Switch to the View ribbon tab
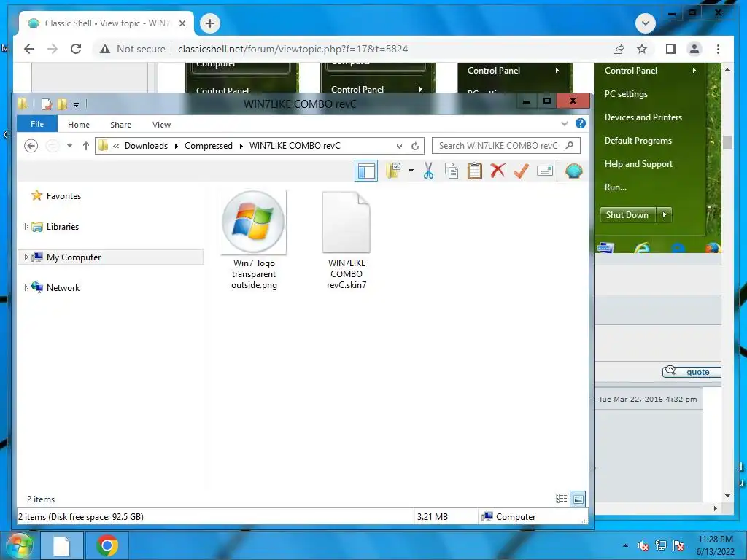The height and width of the screenshot is (560, 747). pyautogui.click(x=161, y=124)
